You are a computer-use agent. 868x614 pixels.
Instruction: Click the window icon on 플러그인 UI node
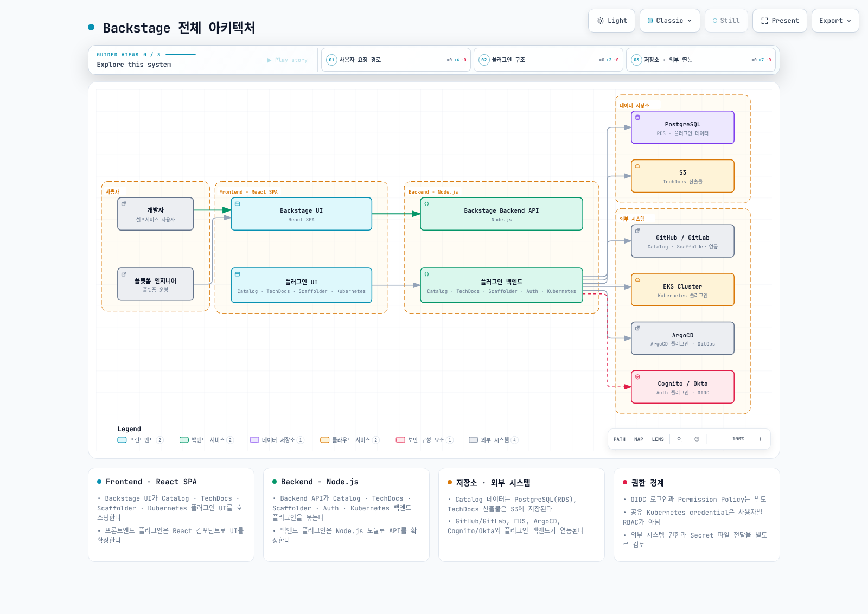pyautogui.click(x=238, y=274)
